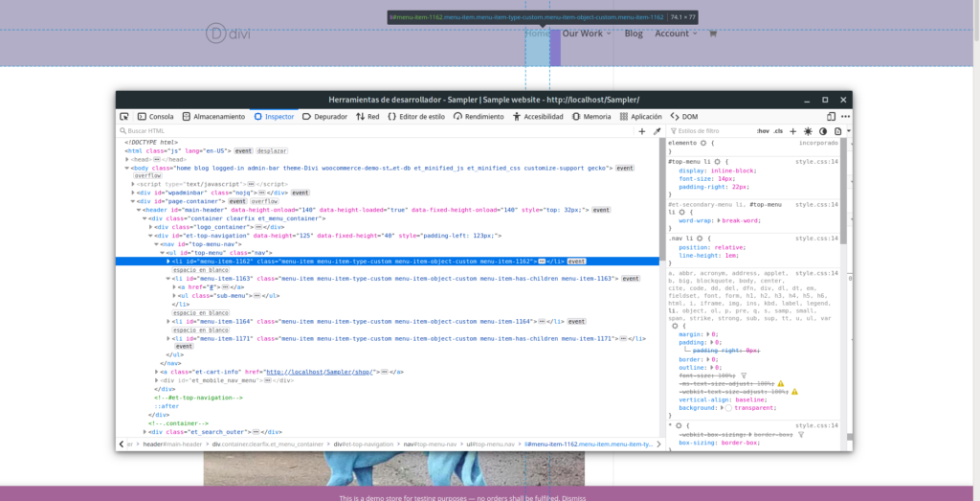Select header#main-header breadcrumb

pos(172,444)
